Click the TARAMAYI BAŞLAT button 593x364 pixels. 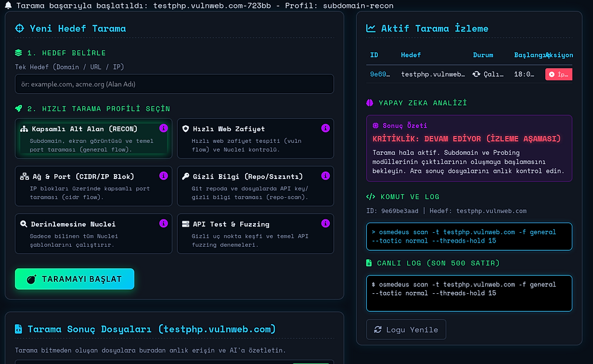click(74, 279)
